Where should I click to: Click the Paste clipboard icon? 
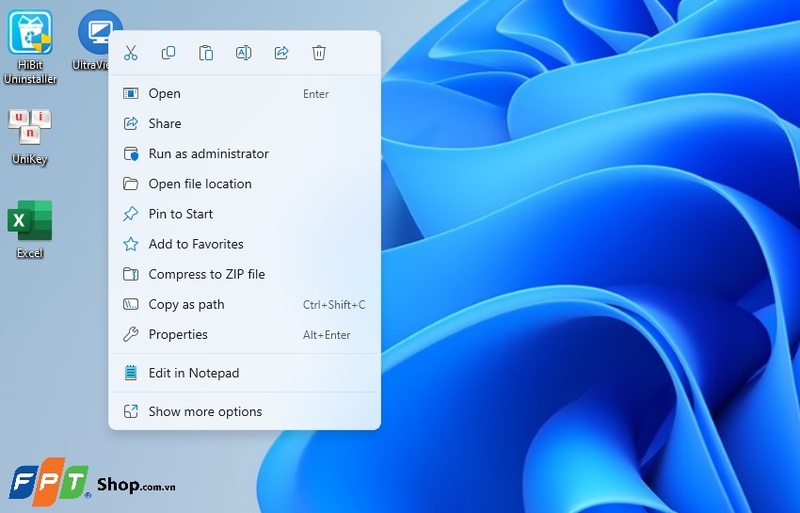(206, 53)
